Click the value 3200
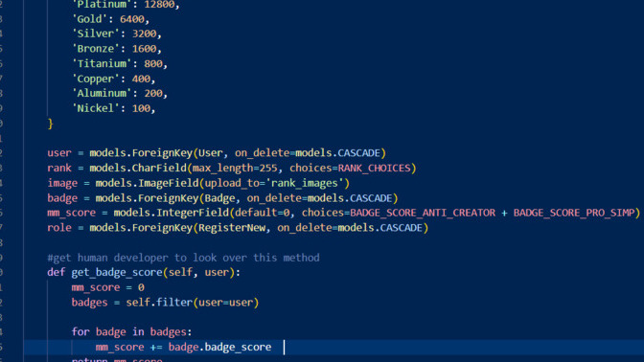 pos(144,34)
